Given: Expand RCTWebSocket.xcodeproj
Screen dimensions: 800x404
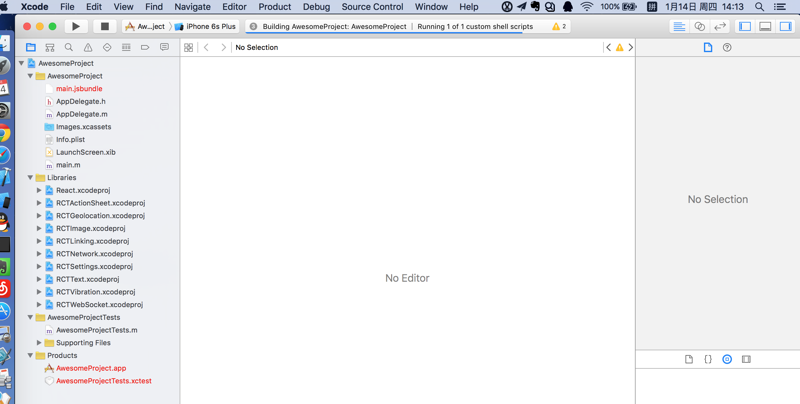Looking at the screenshot, I should tap(39, 305).
